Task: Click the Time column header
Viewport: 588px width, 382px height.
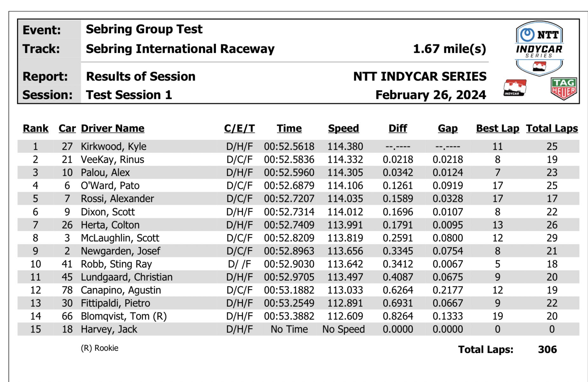Action: point(289,128)
